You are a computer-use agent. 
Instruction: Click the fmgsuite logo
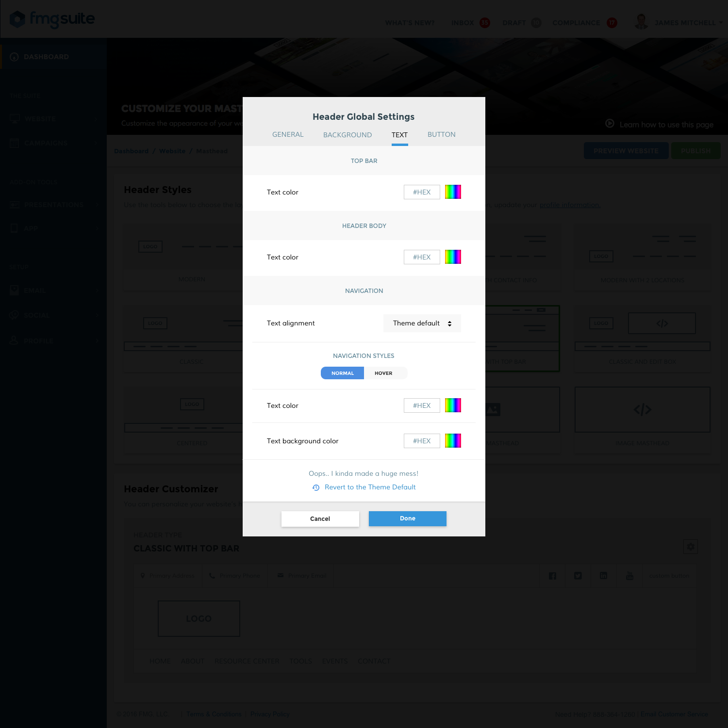(x=52, y=19)
